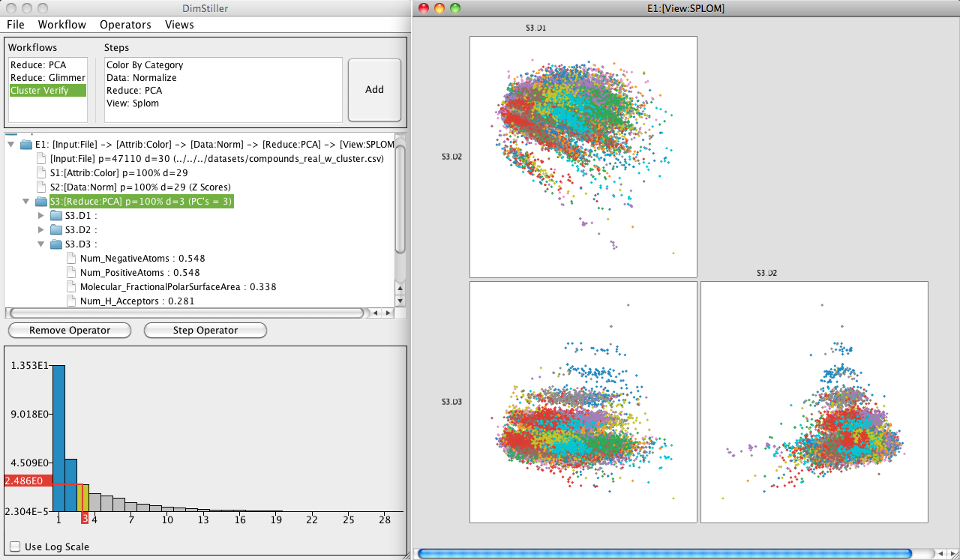The width and height of the screenshot is (960, 560).
Task: Click the Remove Operator button
Action: [70, 330]
